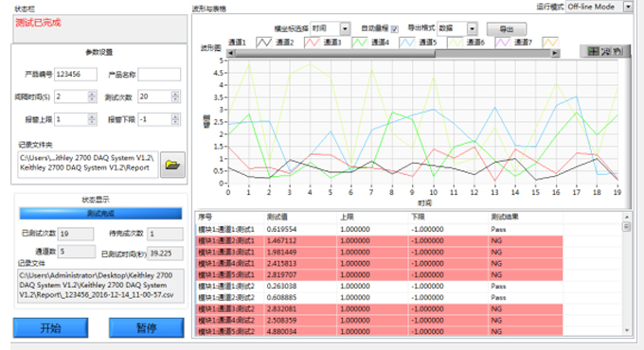Select the pan hand tool in graph palette
644x350 pixels.
pyautogui.click(x=617, y=51)
